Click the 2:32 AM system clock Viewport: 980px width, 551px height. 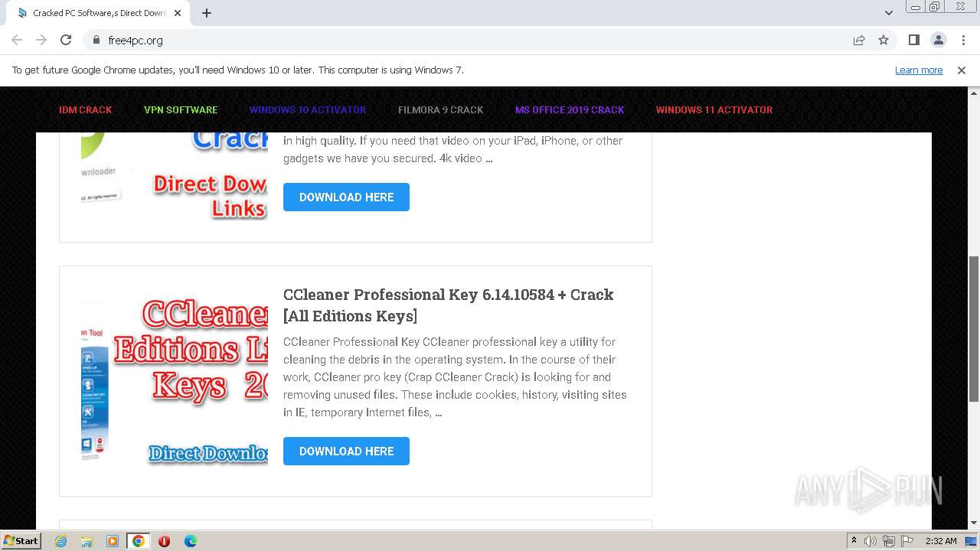point(941,541)
